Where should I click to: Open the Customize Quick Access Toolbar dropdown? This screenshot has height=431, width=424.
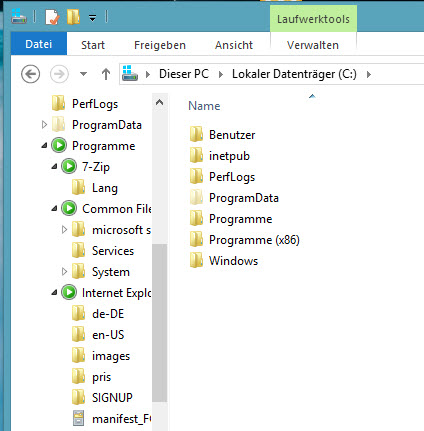pos(92,18)
